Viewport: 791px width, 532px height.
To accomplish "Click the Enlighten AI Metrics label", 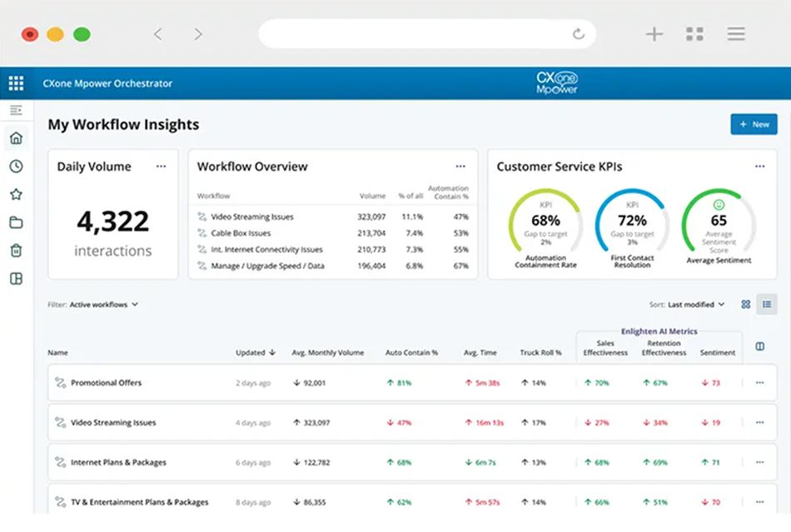I will [659, 331].
